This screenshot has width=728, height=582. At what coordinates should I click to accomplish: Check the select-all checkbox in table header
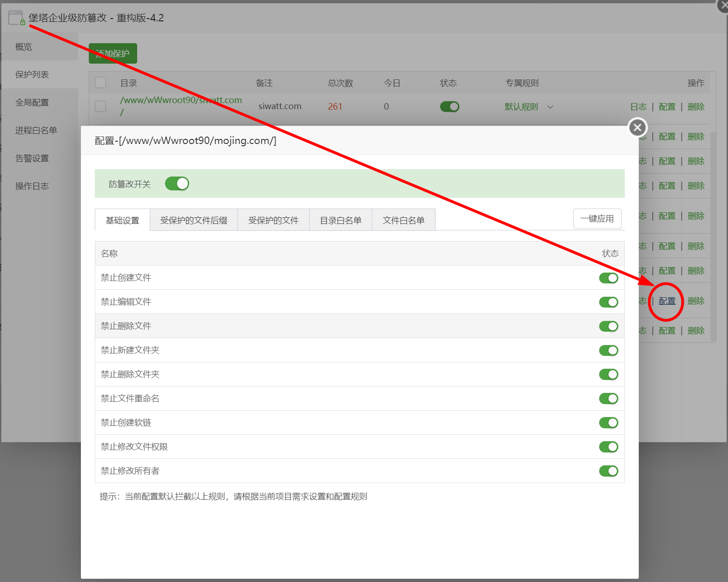100,83
